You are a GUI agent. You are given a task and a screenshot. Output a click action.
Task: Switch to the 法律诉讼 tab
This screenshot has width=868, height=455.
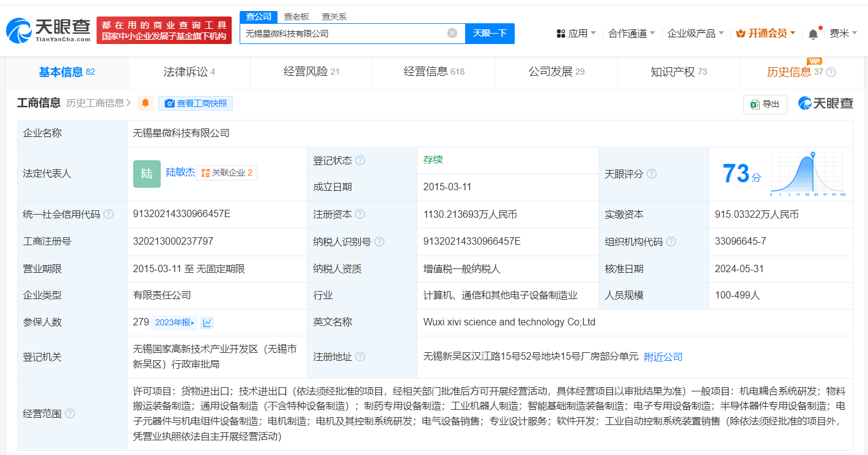[189, 72]
